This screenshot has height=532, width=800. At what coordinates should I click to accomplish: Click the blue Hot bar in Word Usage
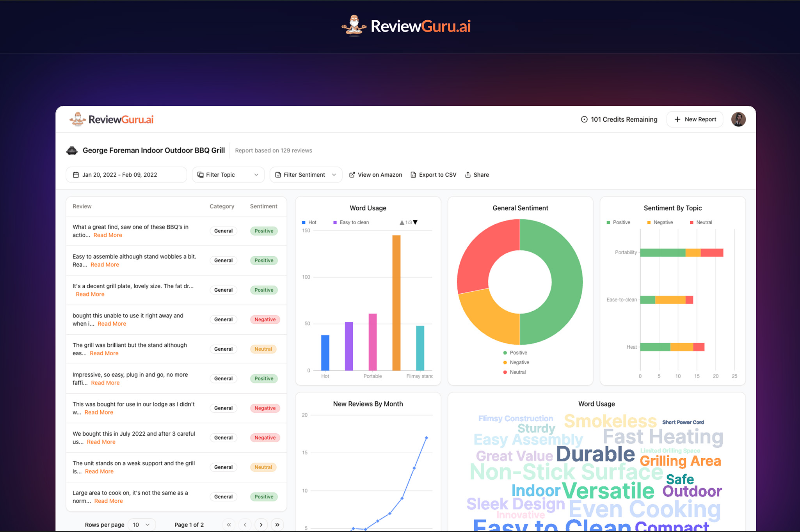pos(325,353)
